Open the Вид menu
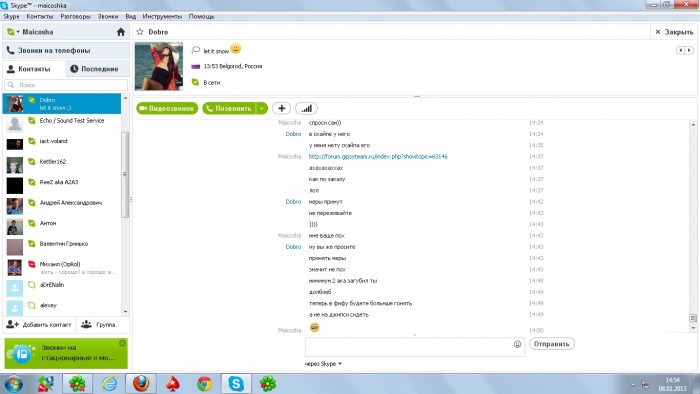The width and height of the screenshot is (700, 394). point(131,17)
